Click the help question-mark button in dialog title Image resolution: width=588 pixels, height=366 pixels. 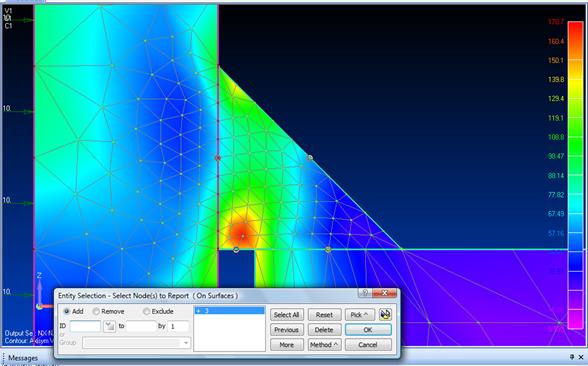365,293
